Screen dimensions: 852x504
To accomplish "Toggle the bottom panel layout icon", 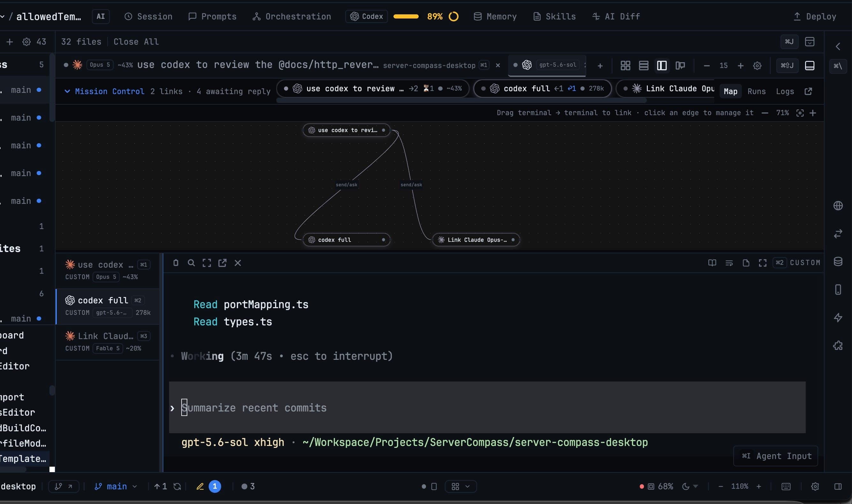I will click(x=810, y=65).
